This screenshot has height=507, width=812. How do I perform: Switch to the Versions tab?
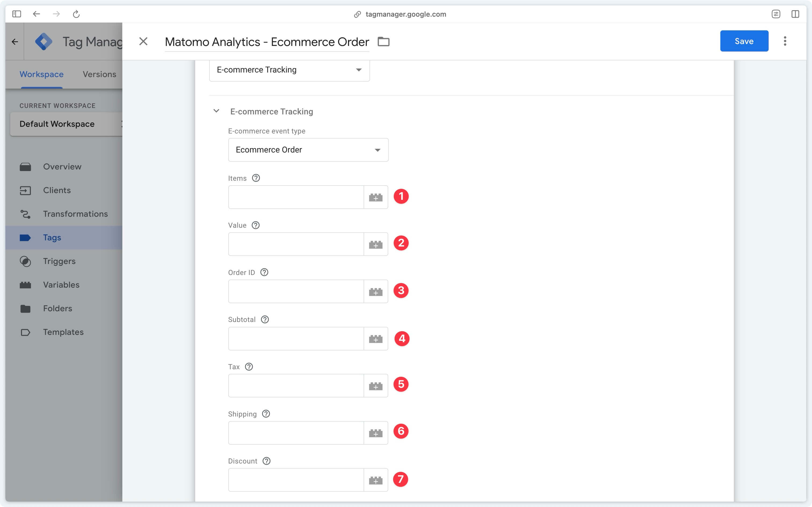click(100, 74)
